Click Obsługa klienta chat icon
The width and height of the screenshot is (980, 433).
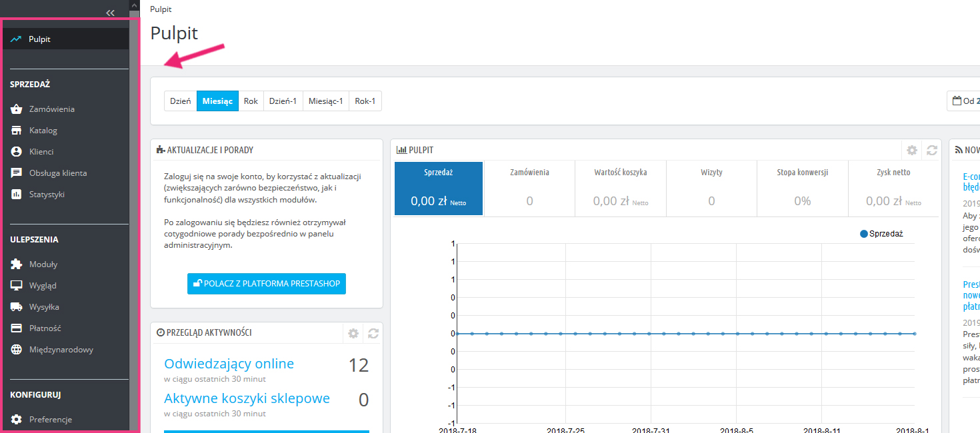17,173
